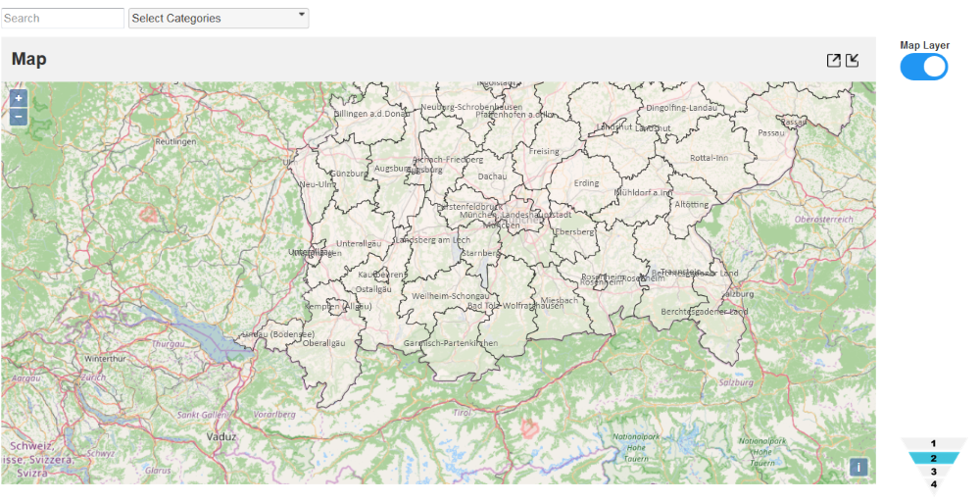980x502 pixels.
Task: Click the Landsberg am Lech label
Action: click(433, 240)
